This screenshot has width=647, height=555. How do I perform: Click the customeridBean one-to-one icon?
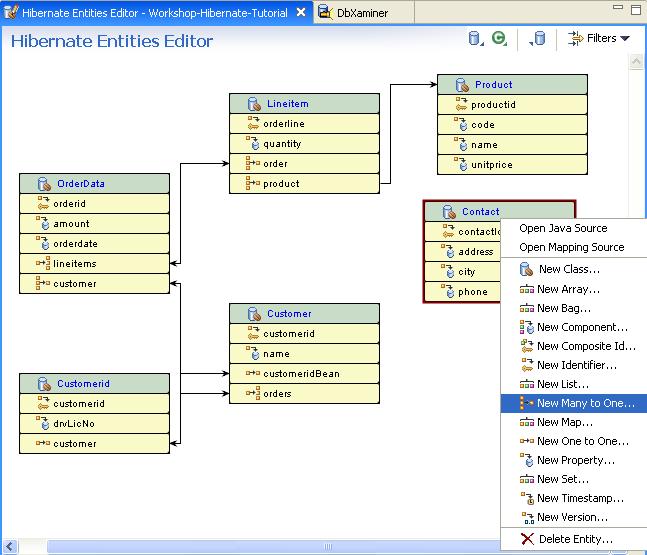253,373
